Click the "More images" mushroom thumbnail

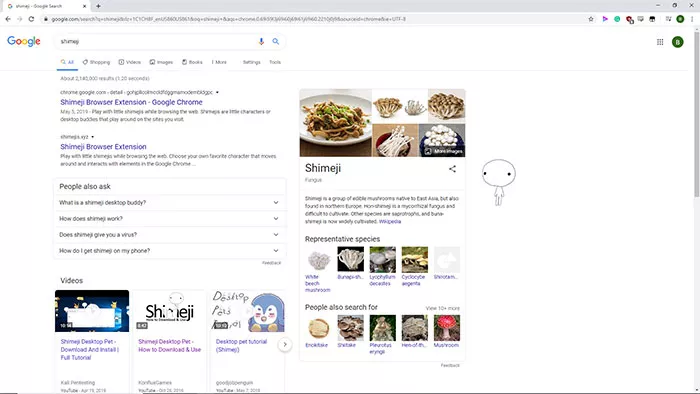442,141
